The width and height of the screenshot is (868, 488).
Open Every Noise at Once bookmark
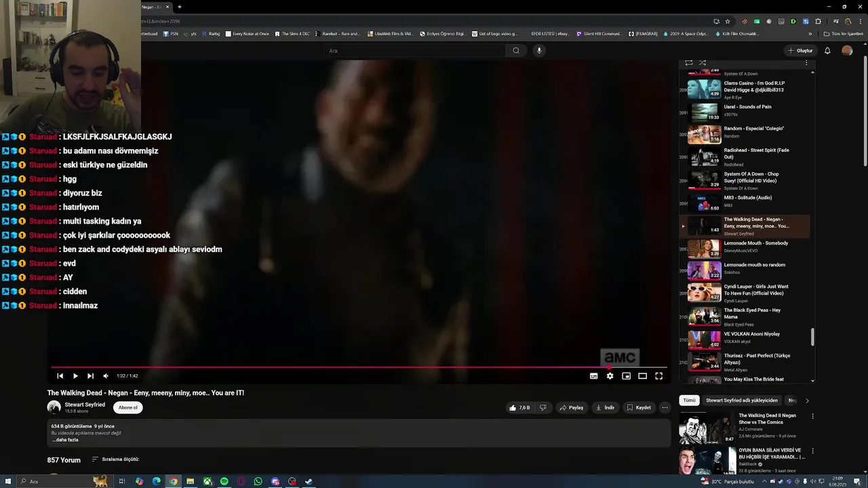[x=248, y=34]
